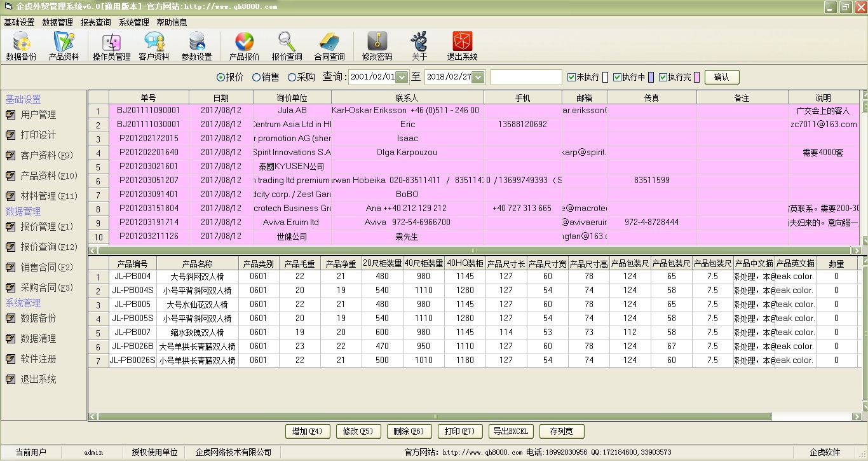Screen dimensions: 868x461
Task: Sort by the 单号 column header
Action: click(149, 97)
